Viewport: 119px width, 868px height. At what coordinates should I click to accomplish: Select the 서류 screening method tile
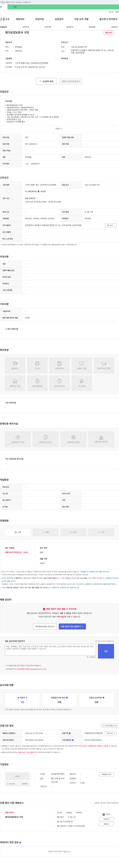[18, 532]
